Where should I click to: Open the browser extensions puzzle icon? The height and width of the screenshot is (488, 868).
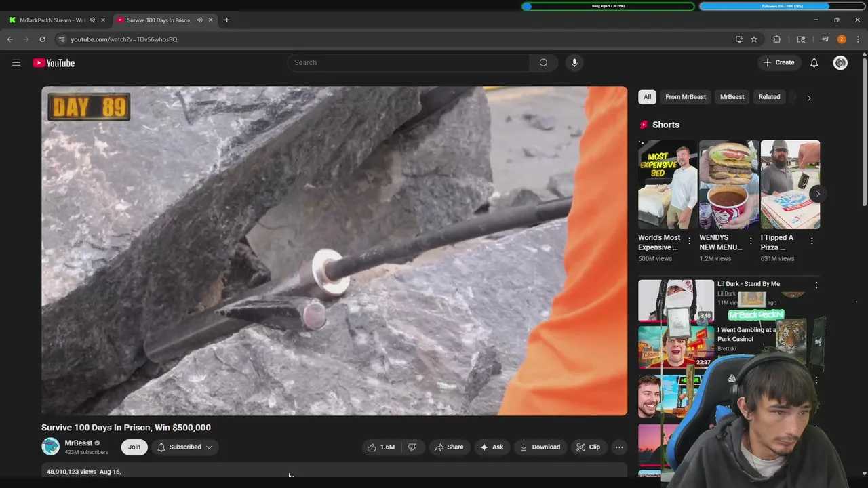point(777,39)
